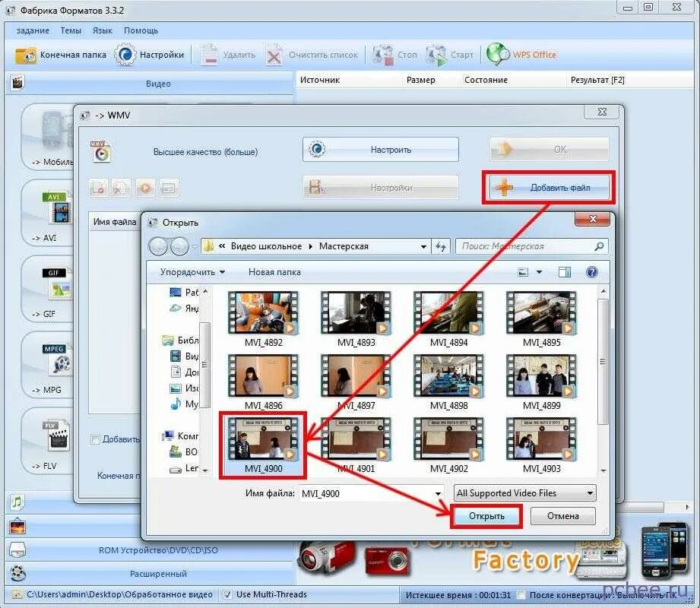Open the view options dropdown arrow
Image resolution: width=700 pixels, height=608 pixels.
(540, 272)
